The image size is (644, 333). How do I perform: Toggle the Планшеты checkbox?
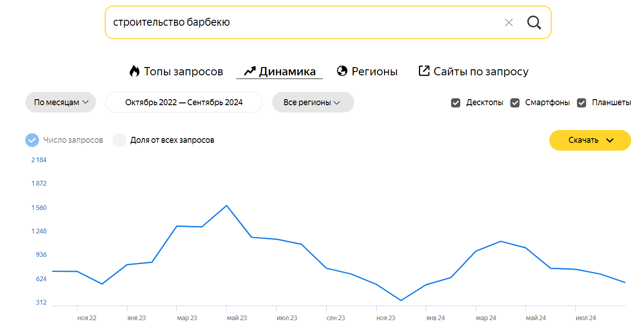pyautogui.click(x=582, y=103)
